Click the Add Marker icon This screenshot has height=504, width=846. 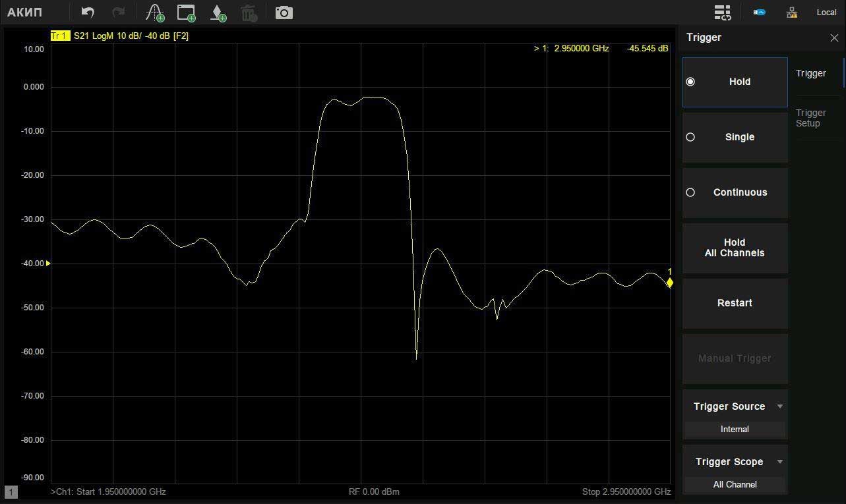point(218,13)
